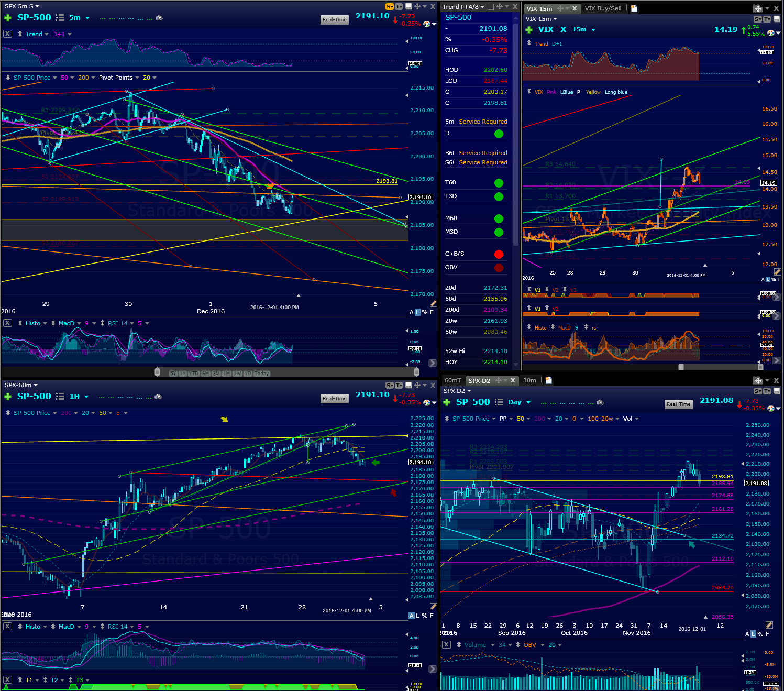Toggle the A auto scale on the SPX 5m chart
Image resolution: width=784 pixels, height=691 pixels.
pos(412,312)
